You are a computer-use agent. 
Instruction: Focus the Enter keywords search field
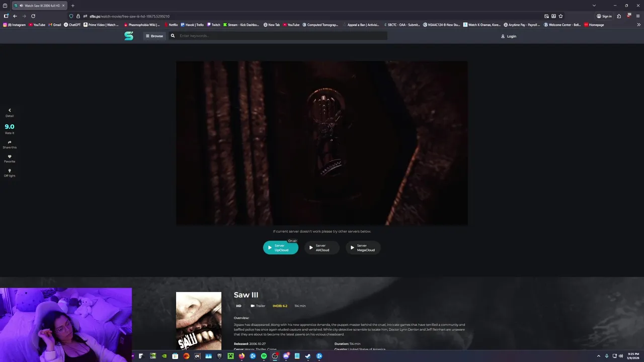(282, 36)
